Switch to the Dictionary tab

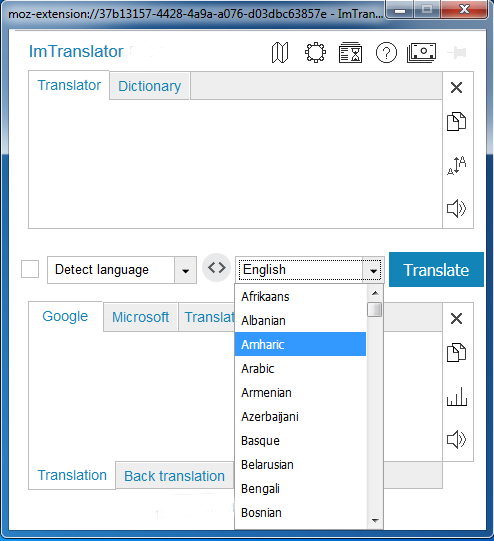pos(149,86)
